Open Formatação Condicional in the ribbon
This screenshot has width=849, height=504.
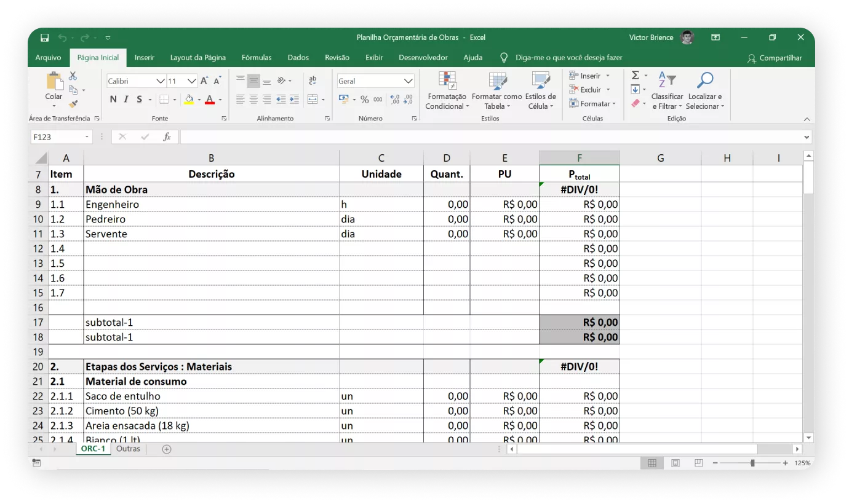tap(447, 90)
